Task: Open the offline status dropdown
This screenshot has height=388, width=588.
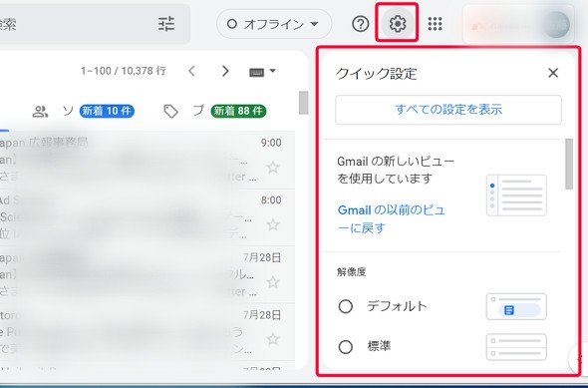Action: click(274, 24)
